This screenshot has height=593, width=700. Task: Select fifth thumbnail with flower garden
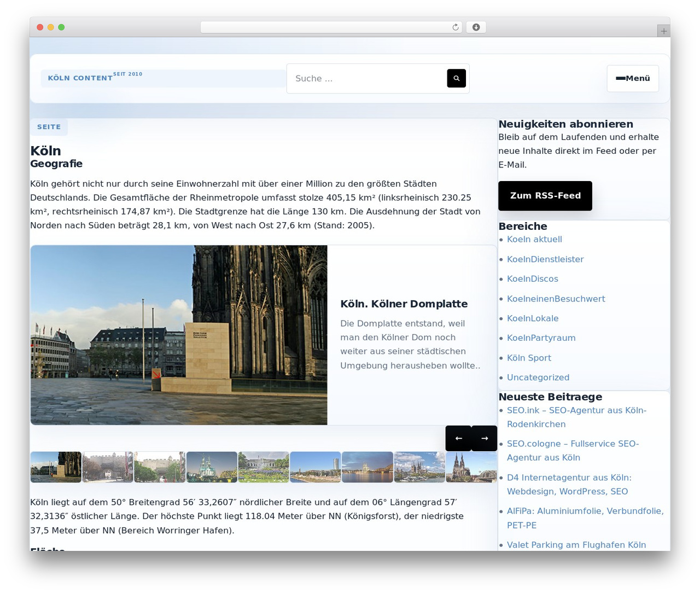(264, 467)
